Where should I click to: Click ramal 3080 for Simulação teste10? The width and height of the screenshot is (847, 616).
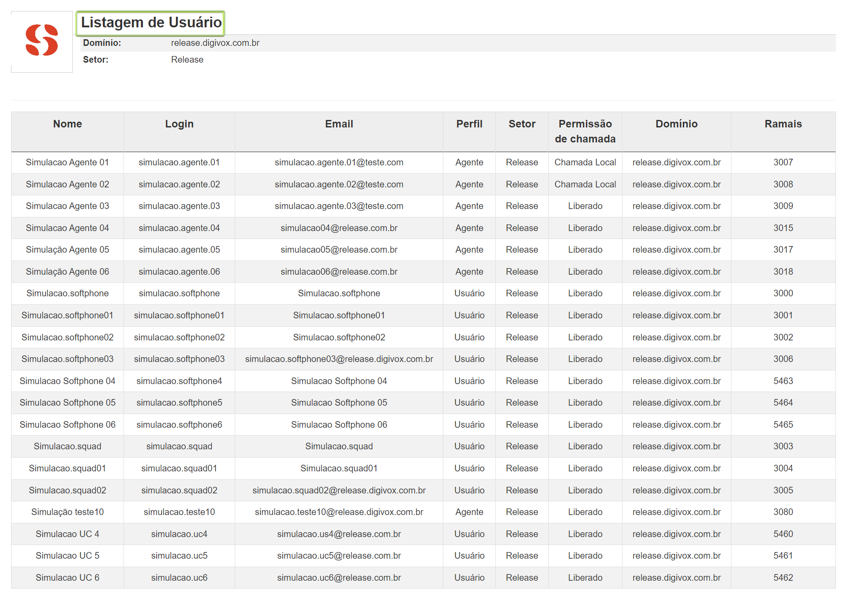pos(783,512)
